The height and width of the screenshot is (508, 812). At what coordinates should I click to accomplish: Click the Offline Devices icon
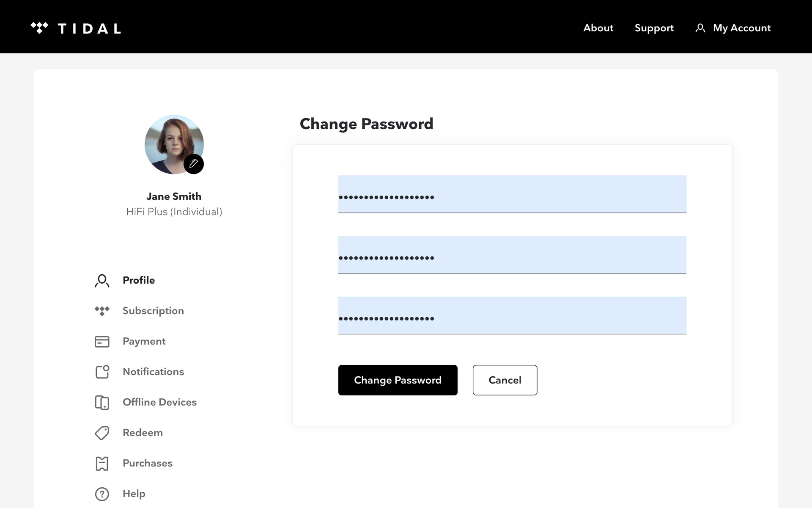click(102, 402)
